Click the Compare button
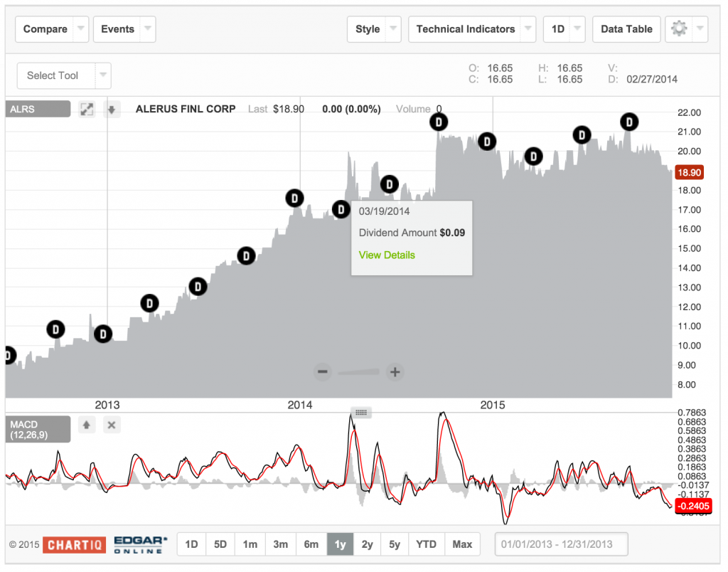The width and height of the screenshot is (728, 572). point(45,29)
